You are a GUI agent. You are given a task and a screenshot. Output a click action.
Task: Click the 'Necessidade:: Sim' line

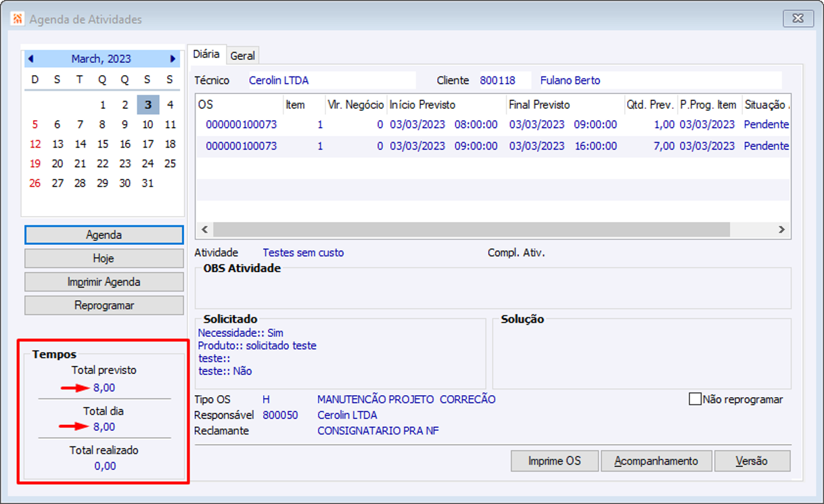click(241, 333)
